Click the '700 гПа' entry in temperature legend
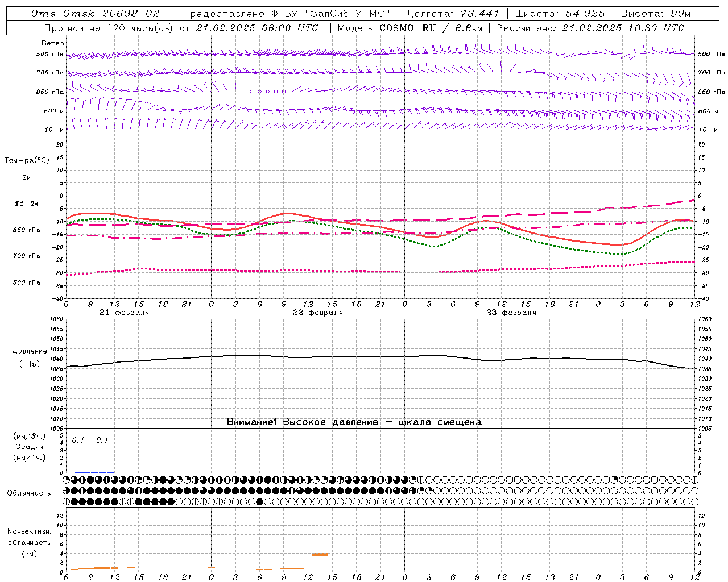 coord(27,256)
